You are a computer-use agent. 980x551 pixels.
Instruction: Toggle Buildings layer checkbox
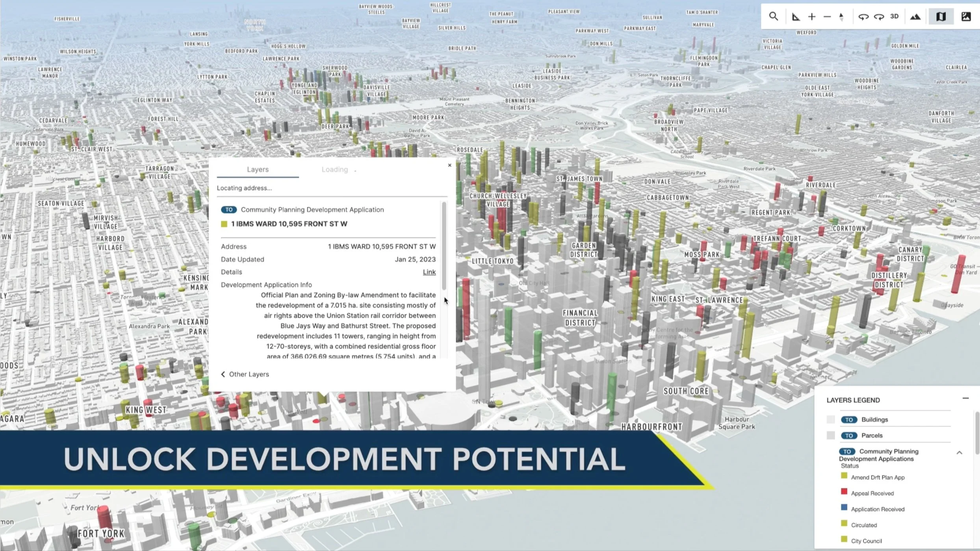[x=831, y=419]
